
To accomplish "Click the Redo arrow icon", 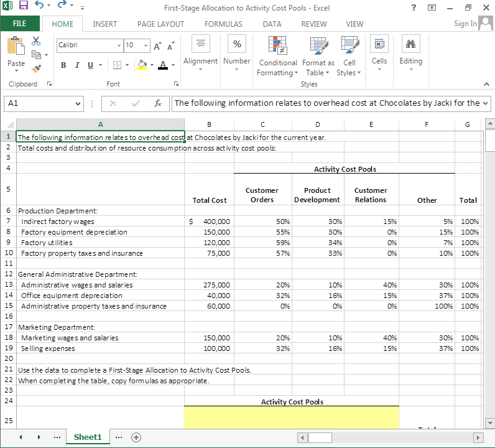I will pos(62,5).
